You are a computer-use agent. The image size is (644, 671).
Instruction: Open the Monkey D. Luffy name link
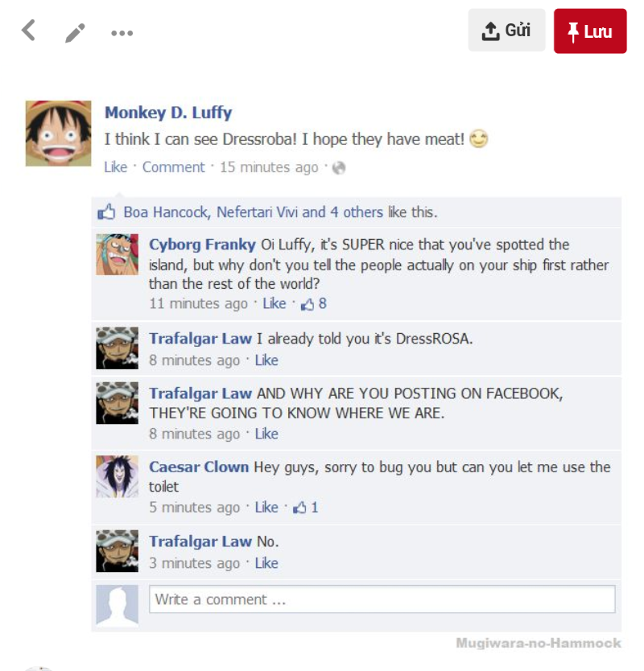pyautogui.click(x=168, y=113)
